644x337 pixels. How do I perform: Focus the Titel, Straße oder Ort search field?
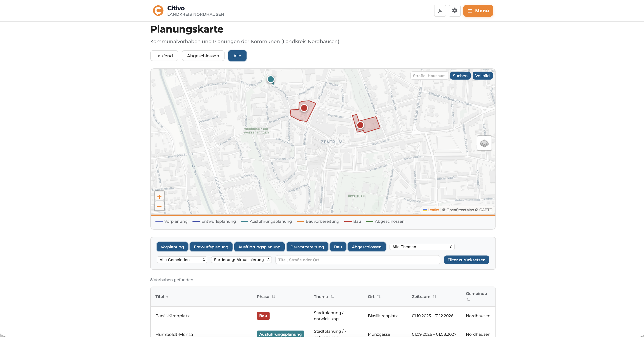click(x=357, y=260)
